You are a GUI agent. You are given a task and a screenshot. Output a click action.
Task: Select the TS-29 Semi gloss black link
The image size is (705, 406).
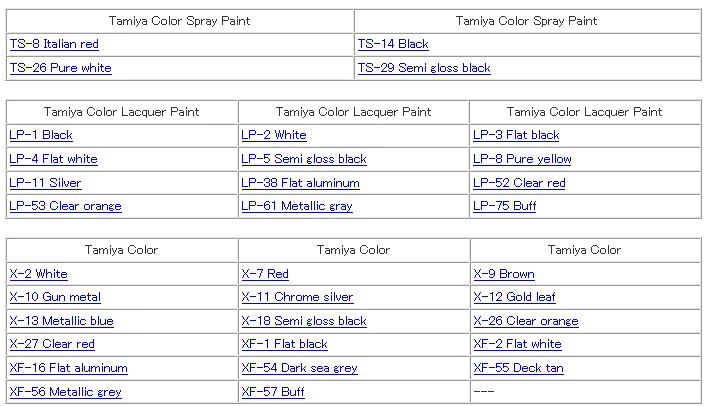(424, 68)
